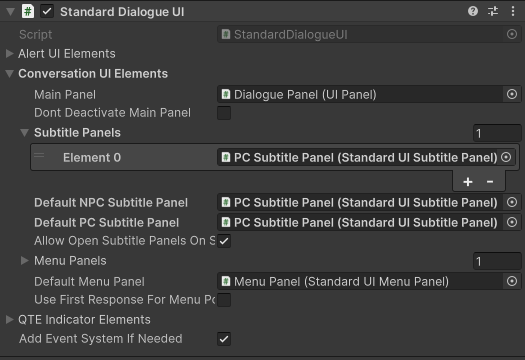Remove the selected Subtitle Panels element
The height and width of the screenshot is (360, 525).
point(490,182)
